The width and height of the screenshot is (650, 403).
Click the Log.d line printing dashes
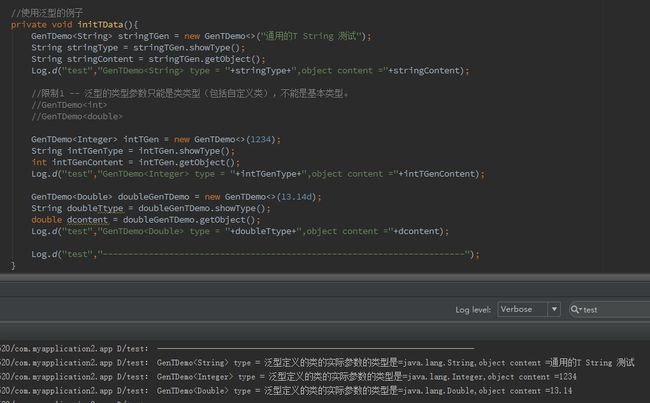tap(255, 254)
